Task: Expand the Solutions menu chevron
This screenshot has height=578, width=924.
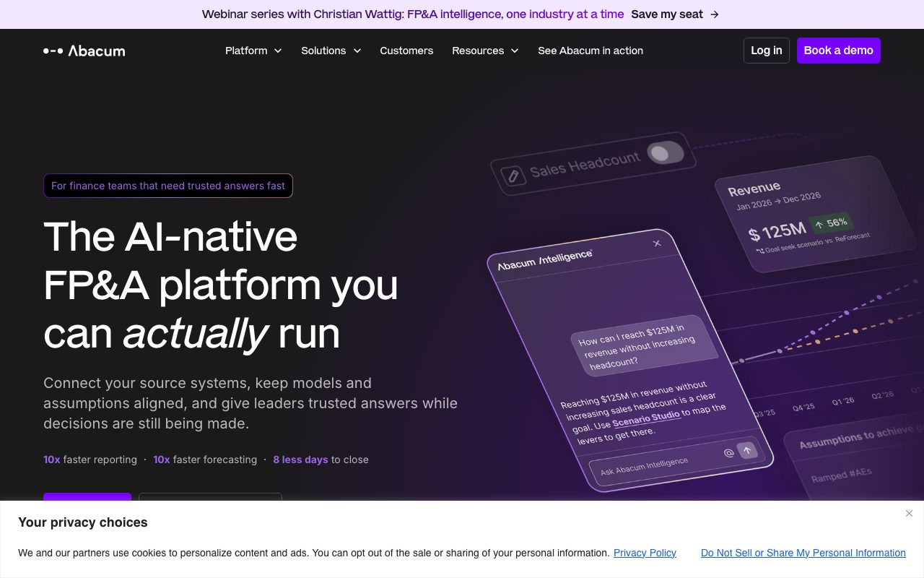Action: 357,51
